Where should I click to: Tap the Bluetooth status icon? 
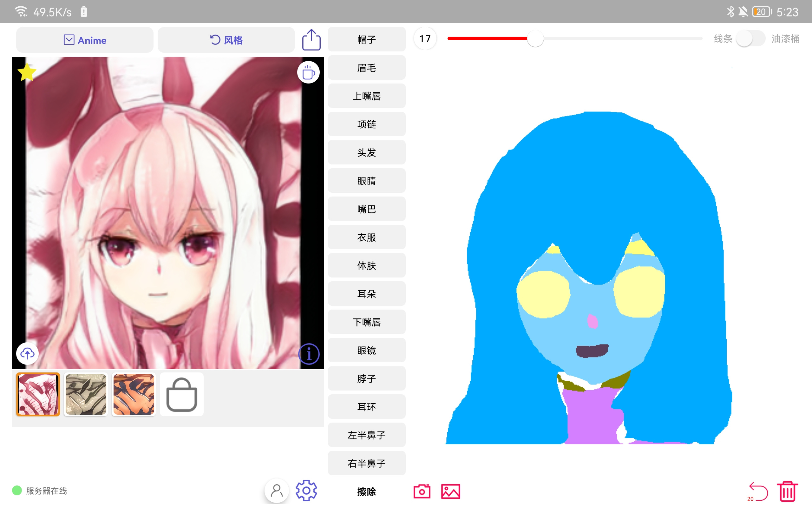(730, 12)
